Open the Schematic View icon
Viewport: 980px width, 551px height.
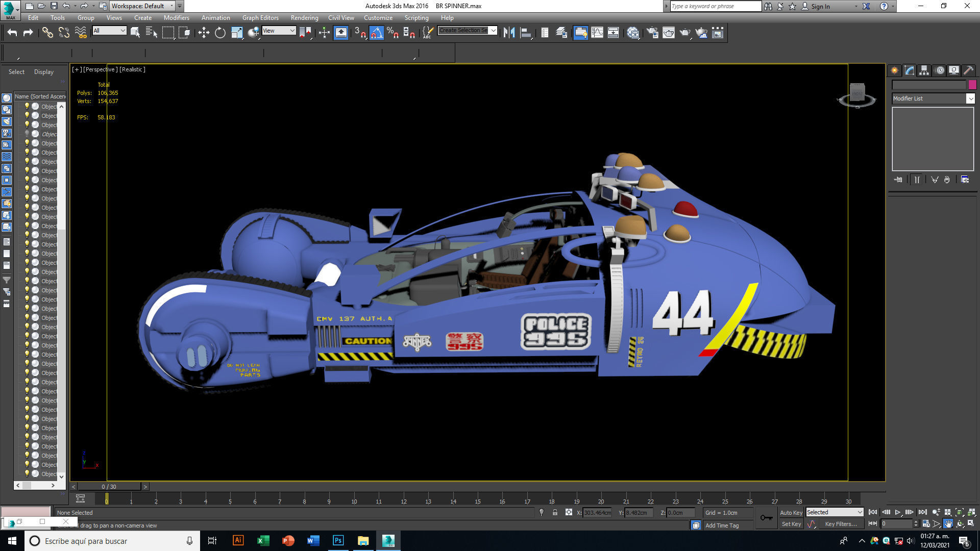(614, 33)
